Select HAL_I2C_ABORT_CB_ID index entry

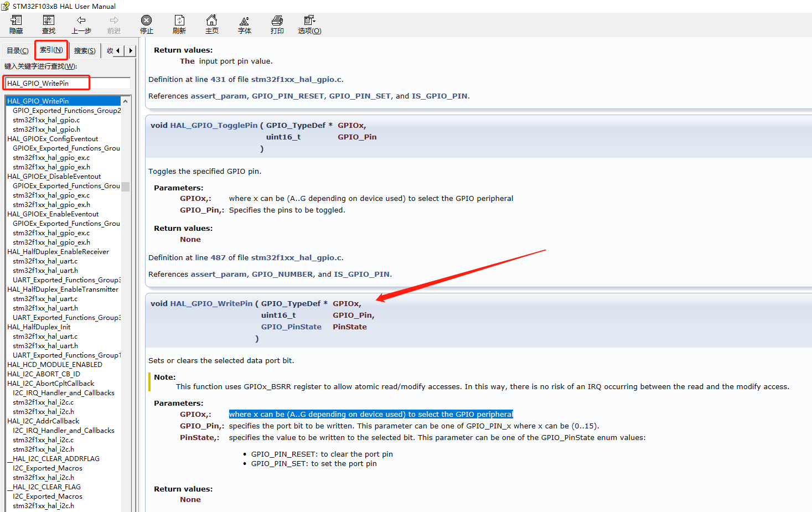[44, 374]
